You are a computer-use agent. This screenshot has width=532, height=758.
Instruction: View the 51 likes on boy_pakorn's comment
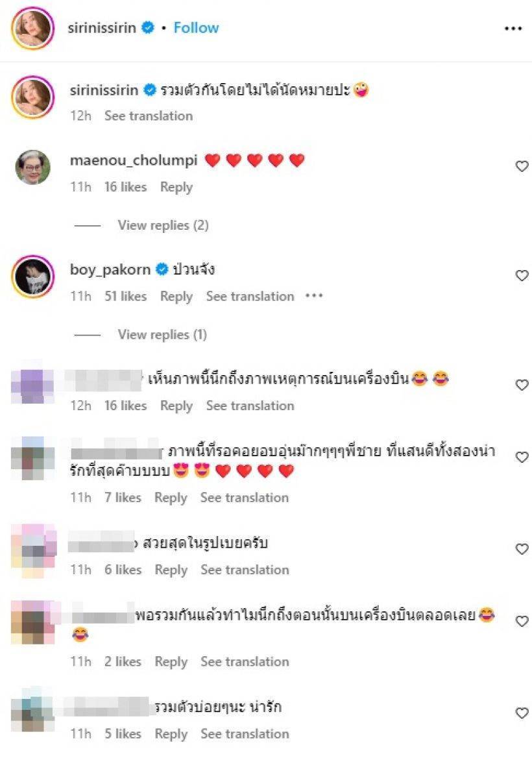tap(126, 296)
